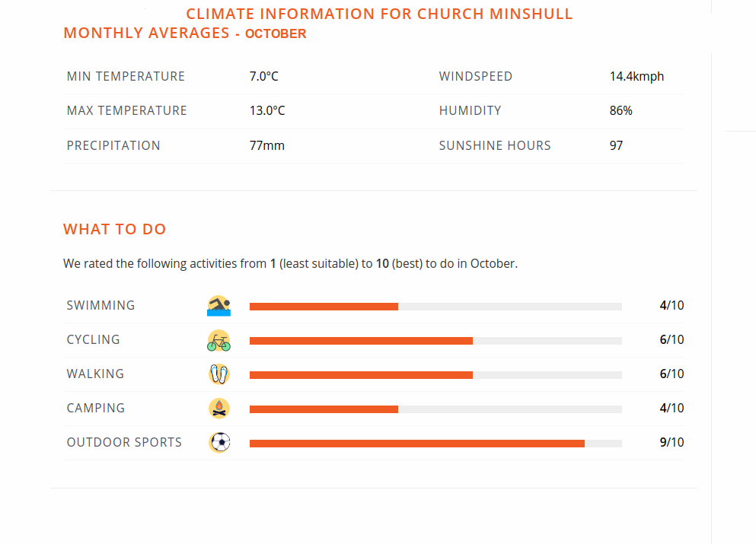
Task: Click the Camping rating progress bar
Action: point(435,409)
